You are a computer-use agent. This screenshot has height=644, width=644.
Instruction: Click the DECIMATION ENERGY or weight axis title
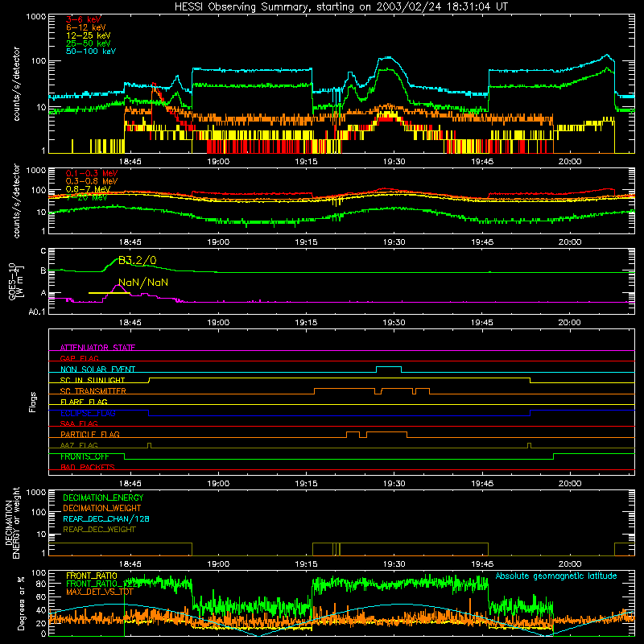(x=12, y=523)
